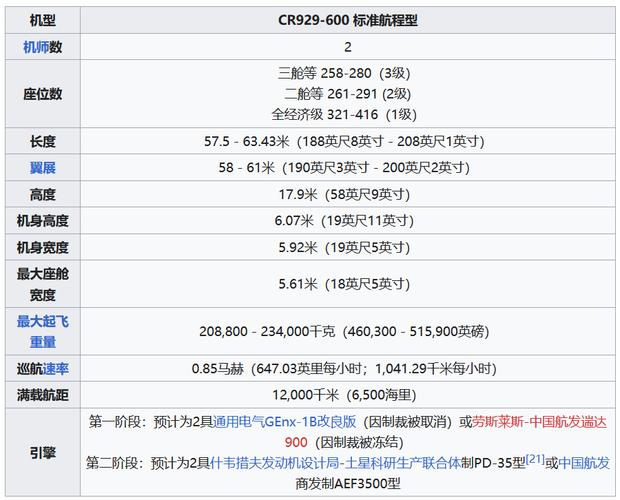Select the 5.61米 (18英尺5英寸) value

[344, 284]
